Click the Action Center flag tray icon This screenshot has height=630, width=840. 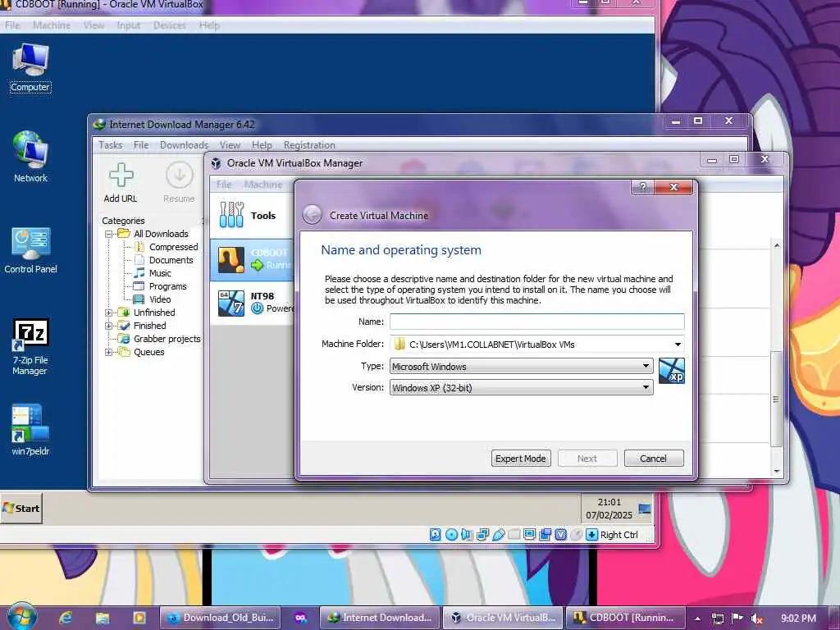737,619
